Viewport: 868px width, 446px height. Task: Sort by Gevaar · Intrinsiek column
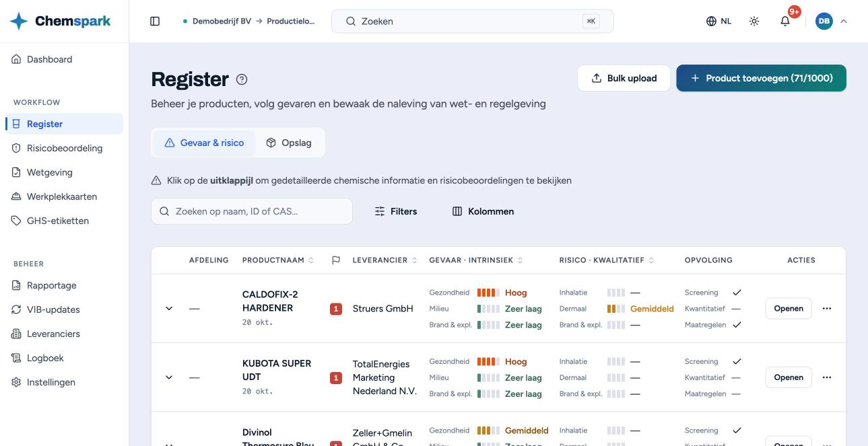[x=476, y=260]
